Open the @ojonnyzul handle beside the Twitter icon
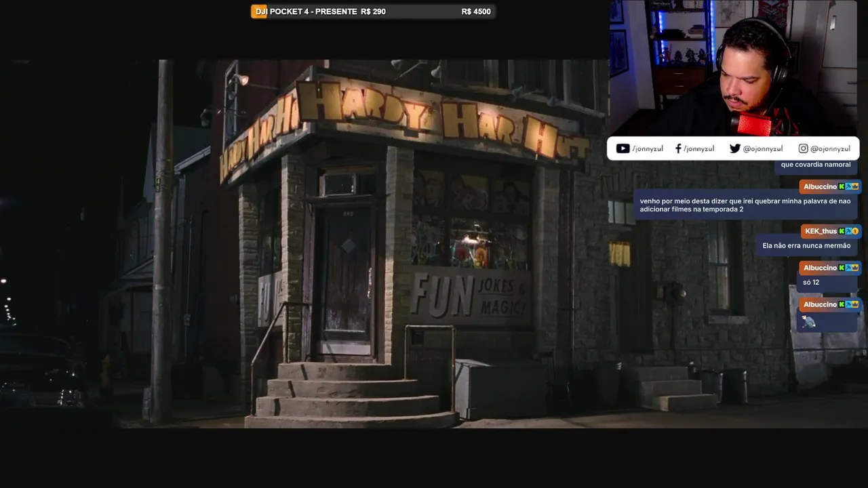Image resolution: width=868 pixels, height=488 pixels. tap(763, 148)
